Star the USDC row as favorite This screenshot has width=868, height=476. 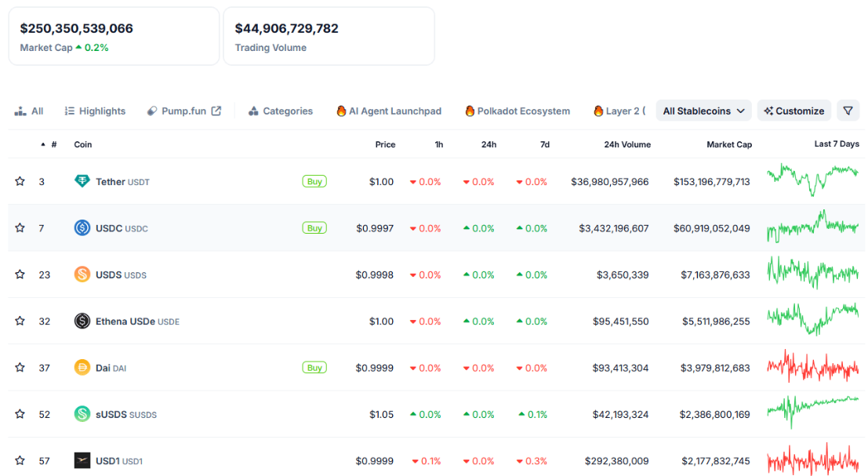click(20, 227)
